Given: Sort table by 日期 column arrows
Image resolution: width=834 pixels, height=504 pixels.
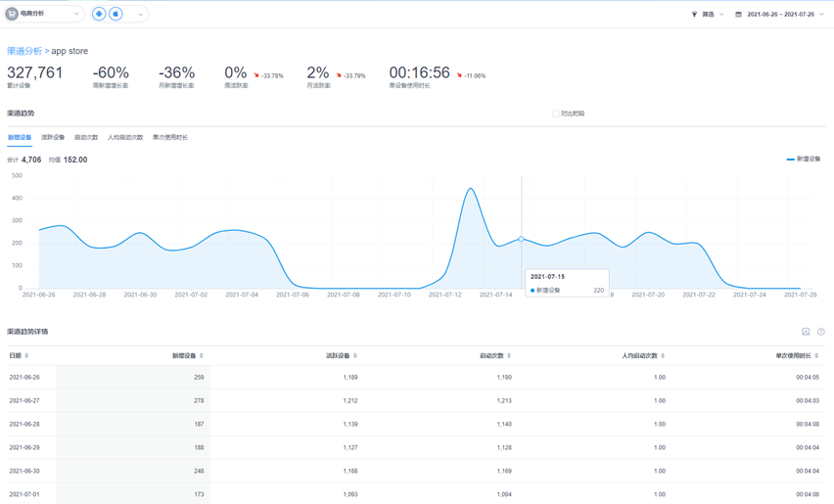Looking at the screenshot, I should [26, 355].
